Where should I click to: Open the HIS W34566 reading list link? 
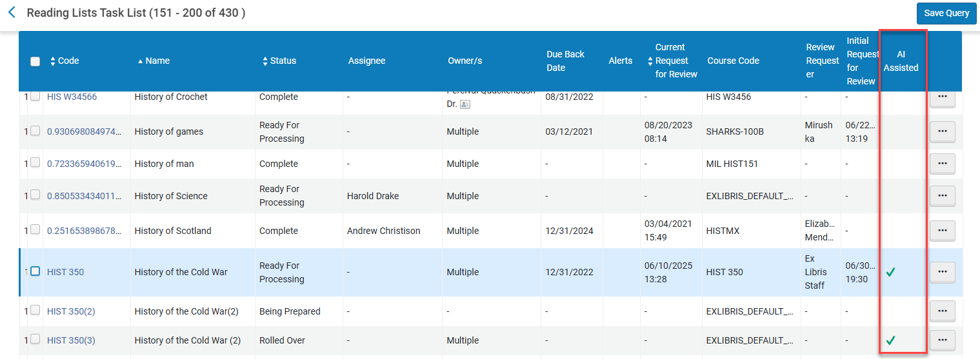[x=72, y=97]
